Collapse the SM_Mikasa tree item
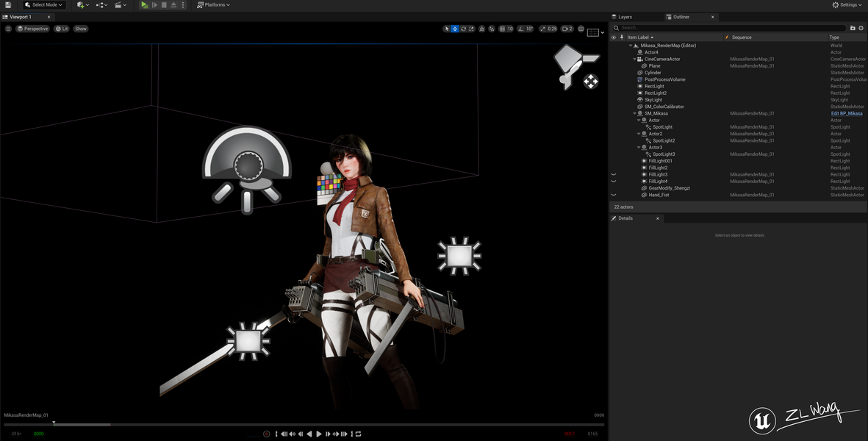Image resolution: width=868 pixels, height=441 pixels. point(635,113)
